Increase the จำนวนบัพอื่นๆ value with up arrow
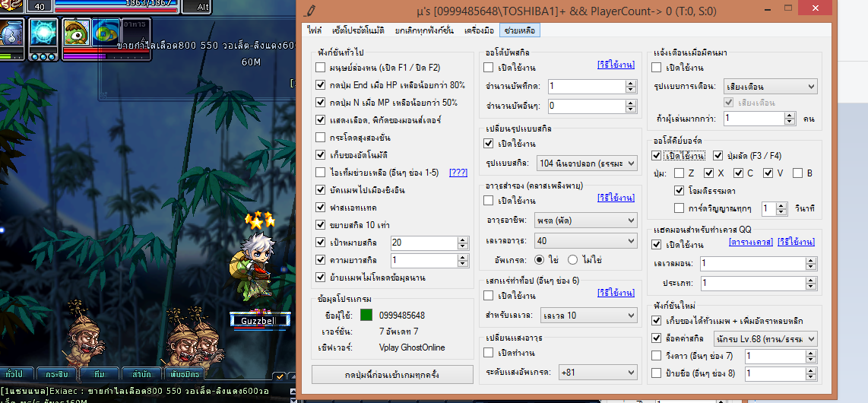Viewport: 868px width, 403px height. pos(631,103)
